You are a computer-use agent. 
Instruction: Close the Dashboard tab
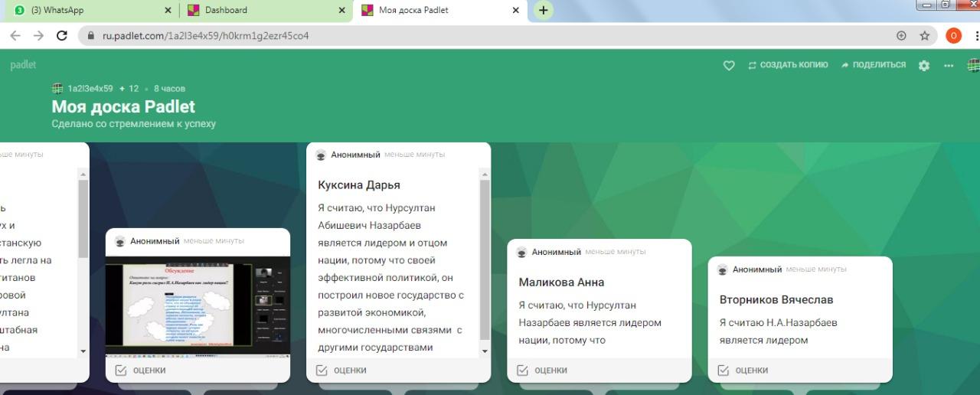[x=342, y=11]
